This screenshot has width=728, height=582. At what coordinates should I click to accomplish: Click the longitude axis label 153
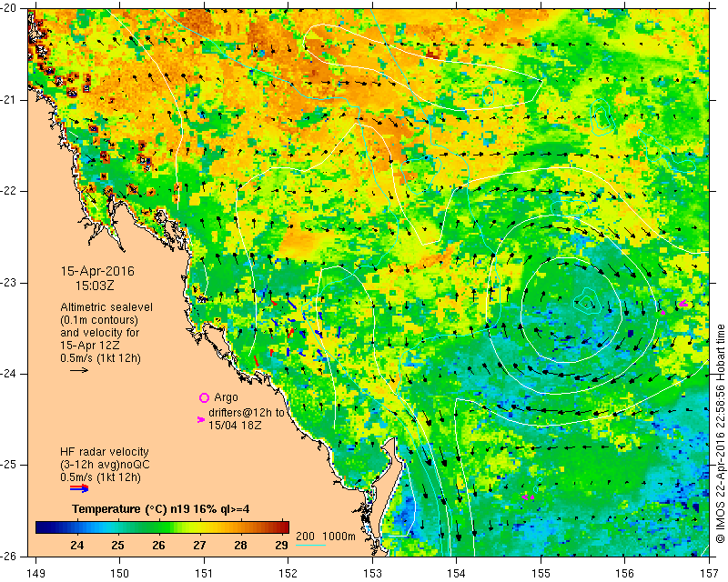(372, 573)
